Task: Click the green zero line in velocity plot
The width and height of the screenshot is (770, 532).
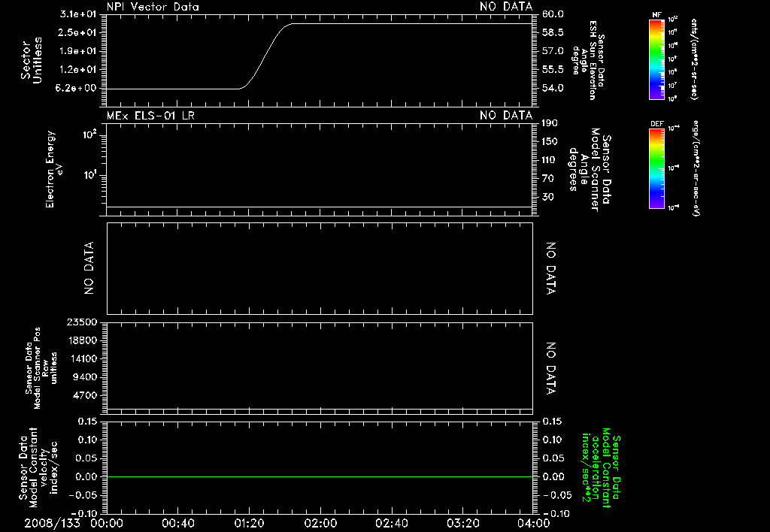Action: pyautogui.click(x=320, y=476)
